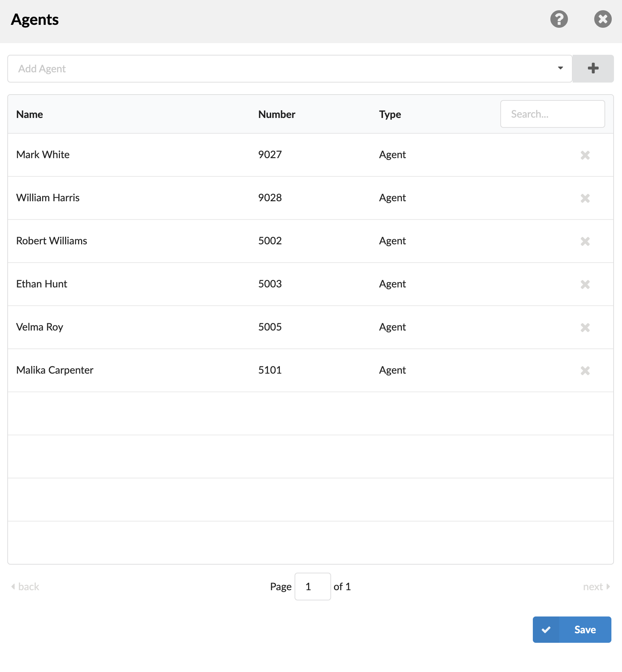The height and width of the screenshot is (672, 622).
Task: Remove agent Ethan Hunt
Action: click(585, 285)
